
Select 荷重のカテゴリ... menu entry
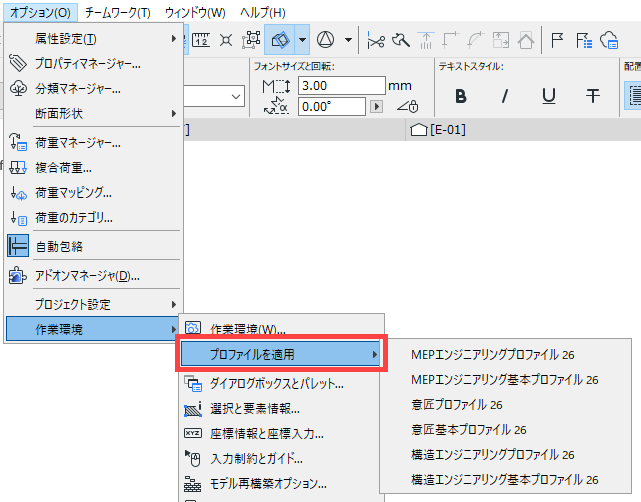click(x=94, y=218)
